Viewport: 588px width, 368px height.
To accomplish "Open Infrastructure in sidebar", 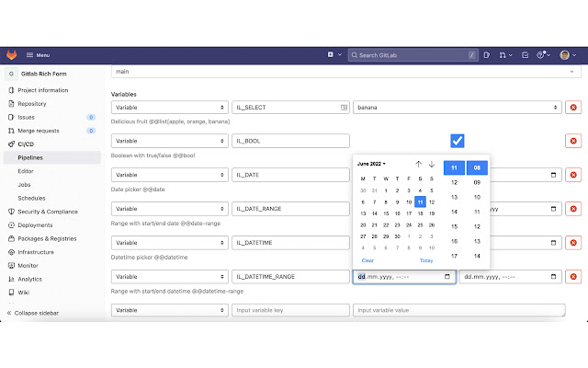I will click(36, 252).
